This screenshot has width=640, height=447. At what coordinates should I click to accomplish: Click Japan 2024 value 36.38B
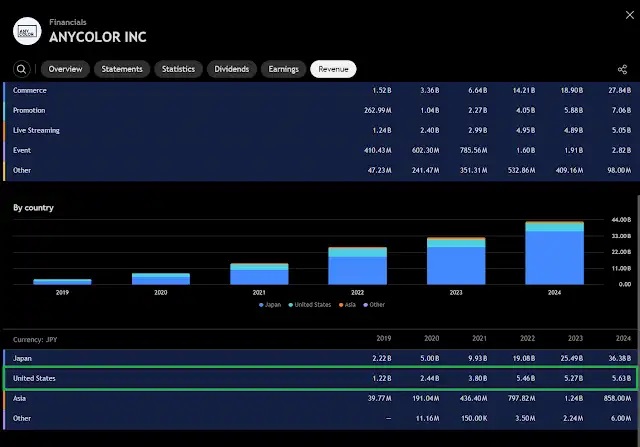pyautogui.click(x=620, y=358)
